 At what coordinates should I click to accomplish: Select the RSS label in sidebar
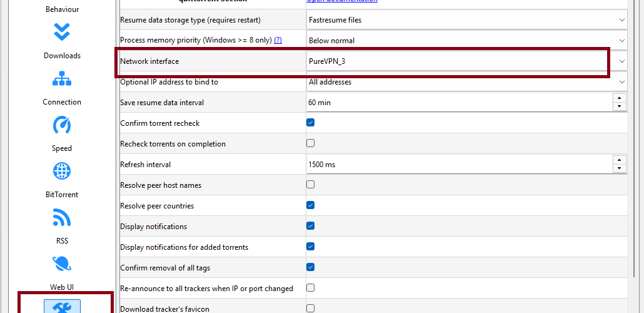pos(62,241)
